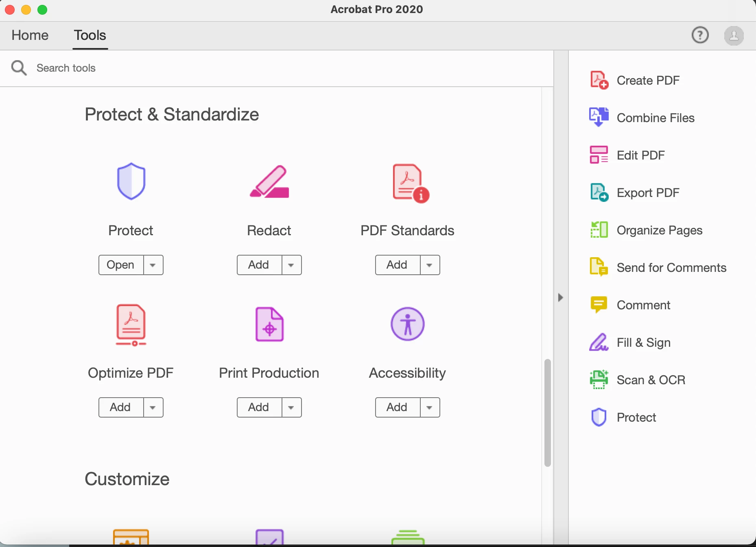
Task: Open Export PDF icon in right pane
Action: click(x=599, y=193)
